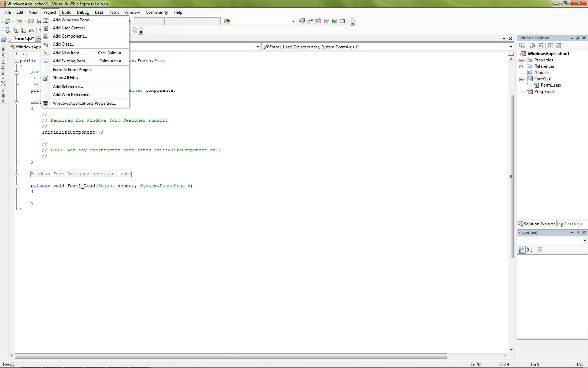Open the Build menu

pos(66,12)
